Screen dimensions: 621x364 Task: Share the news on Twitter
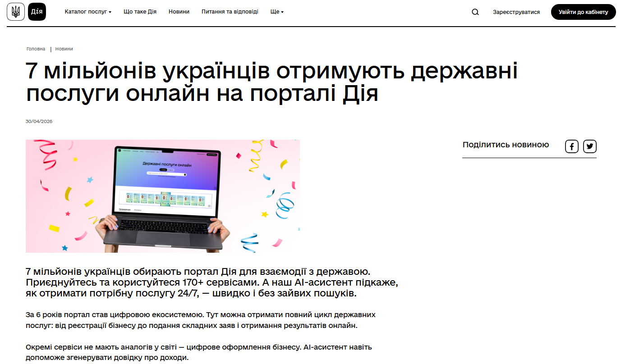coord(590,146)
